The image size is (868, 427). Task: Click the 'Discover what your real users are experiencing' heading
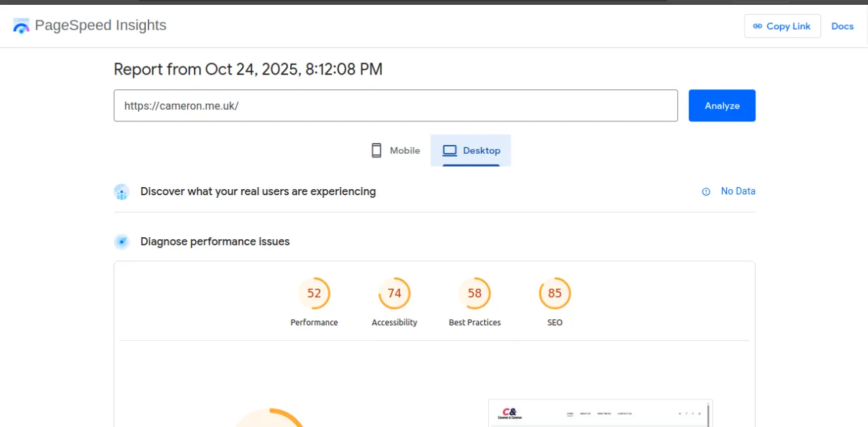pos(258,192)
